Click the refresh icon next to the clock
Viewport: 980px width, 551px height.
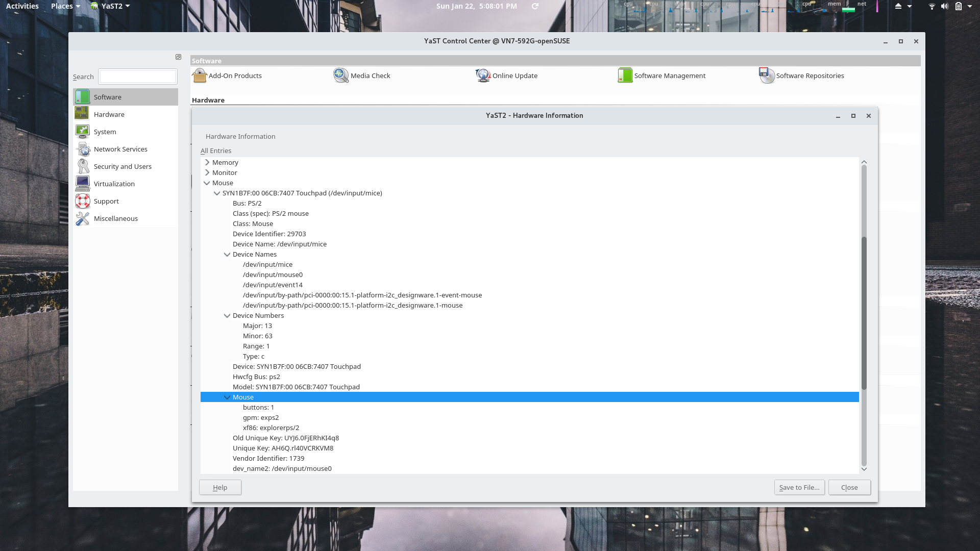pos(535,6)
